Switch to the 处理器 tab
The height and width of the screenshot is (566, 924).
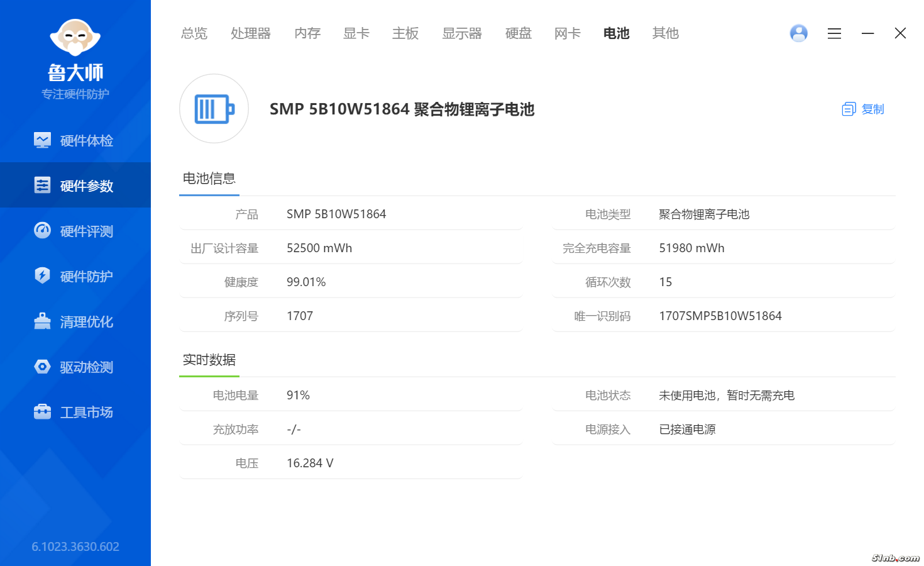pyautogui.click(x=250, y=33)
